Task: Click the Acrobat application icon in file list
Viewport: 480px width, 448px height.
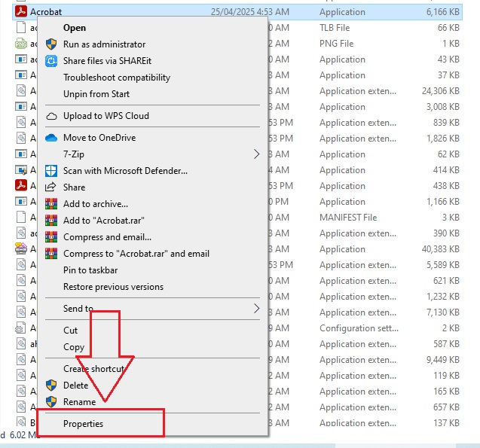Action: click(x=21, y=11)
